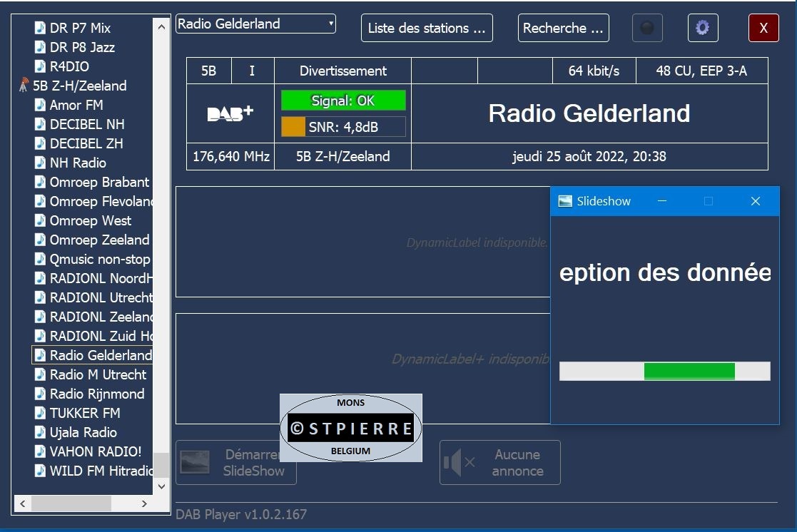
Task: Click the Recherche button
Action: [x=563, y=28]
